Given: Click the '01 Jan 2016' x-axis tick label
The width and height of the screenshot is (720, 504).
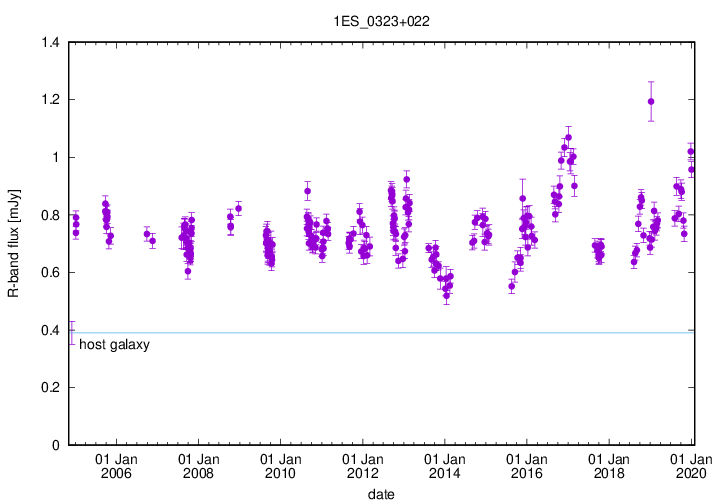Looking at the screenshot, I should point(527,466).
